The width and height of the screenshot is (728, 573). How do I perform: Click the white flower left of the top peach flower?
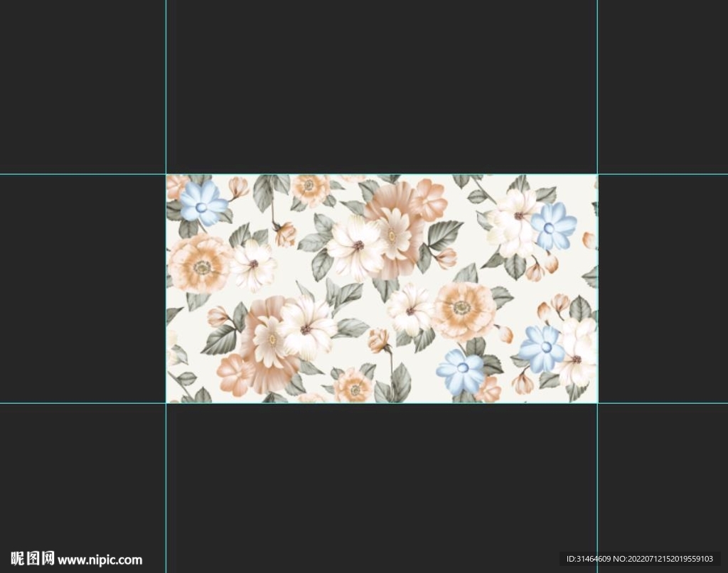click(x=356, y=247)
